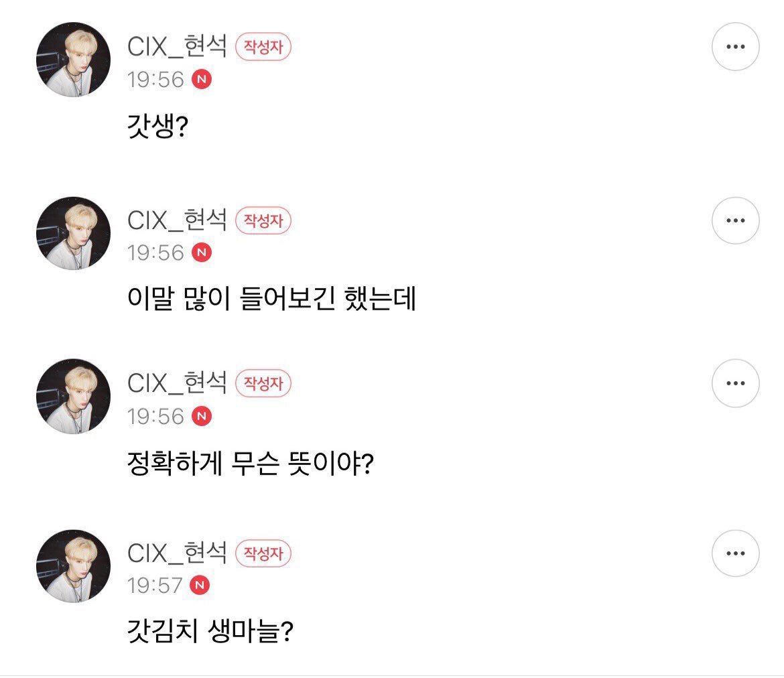Click the CIX_현석 username above "갓김치 생마늘?"
Screen dimensions: 784x678
177,553
